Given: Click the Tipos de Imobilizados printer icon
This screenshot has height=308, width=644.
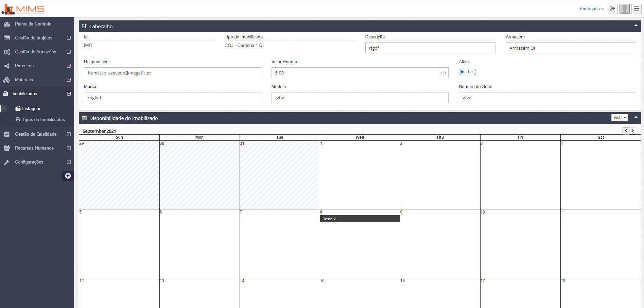Looking at the screenshot, I should click(18, 119).
